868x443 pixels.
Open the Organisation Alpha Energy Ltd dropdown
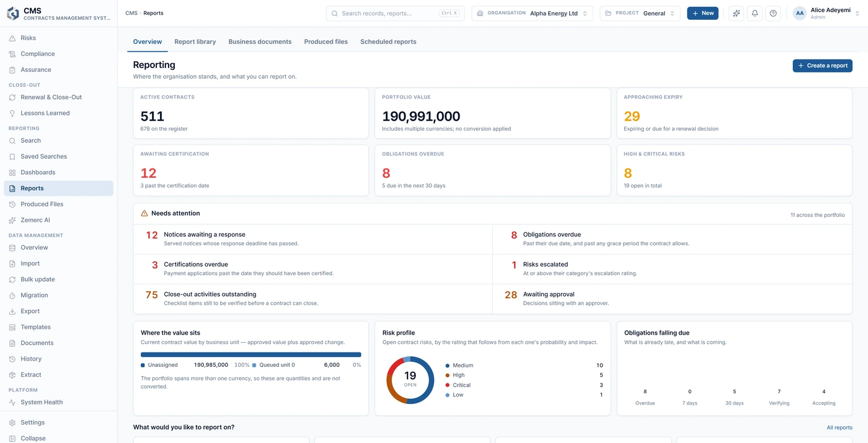click(532, 13)
